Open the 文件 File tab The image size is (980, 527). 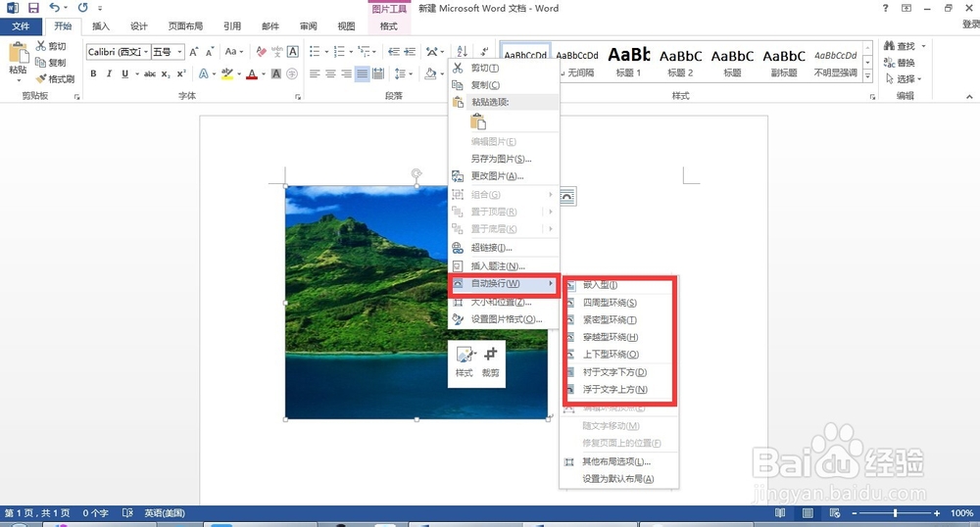(21, 26)
